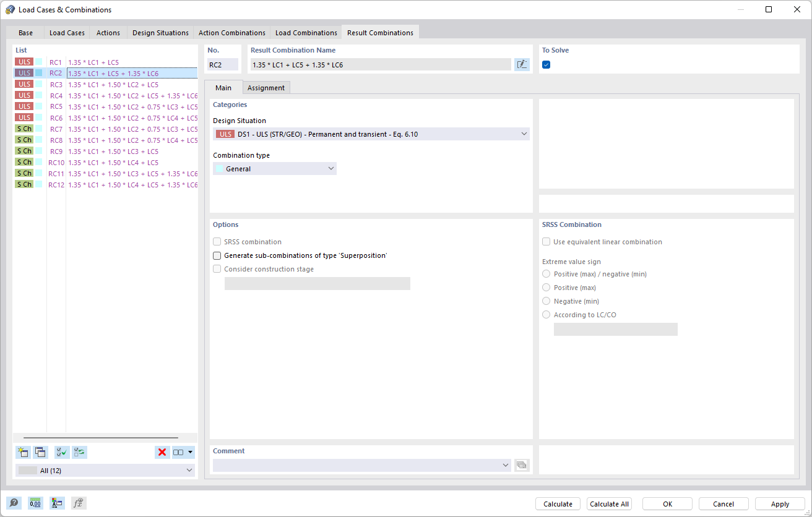Select Positive (max) / negative (min) radio option
Viewport: 812px width, 517px height.
click(546, 274)
